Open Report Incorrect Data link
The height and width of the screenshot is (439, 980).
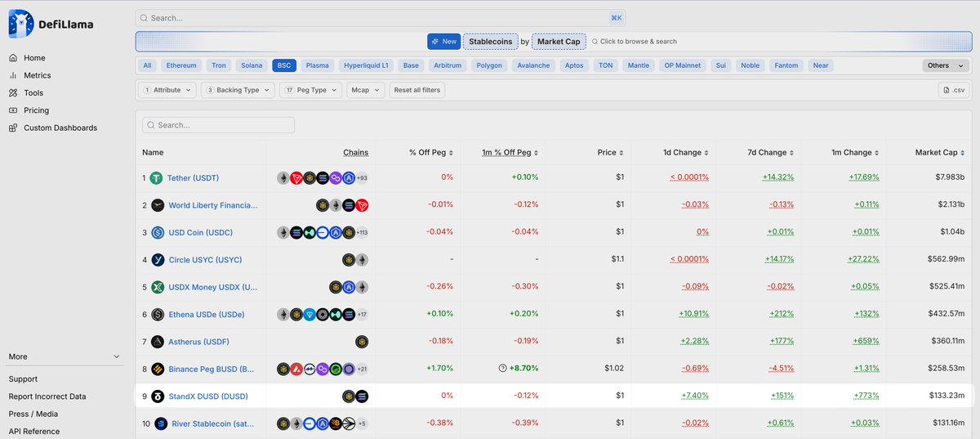tap(47, 396)
